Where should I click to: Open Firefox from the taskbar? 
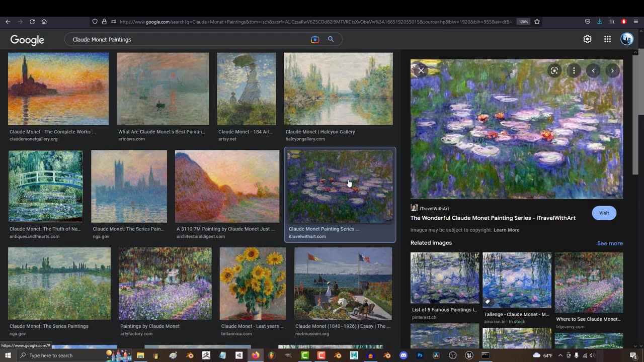tap(256, 355)
